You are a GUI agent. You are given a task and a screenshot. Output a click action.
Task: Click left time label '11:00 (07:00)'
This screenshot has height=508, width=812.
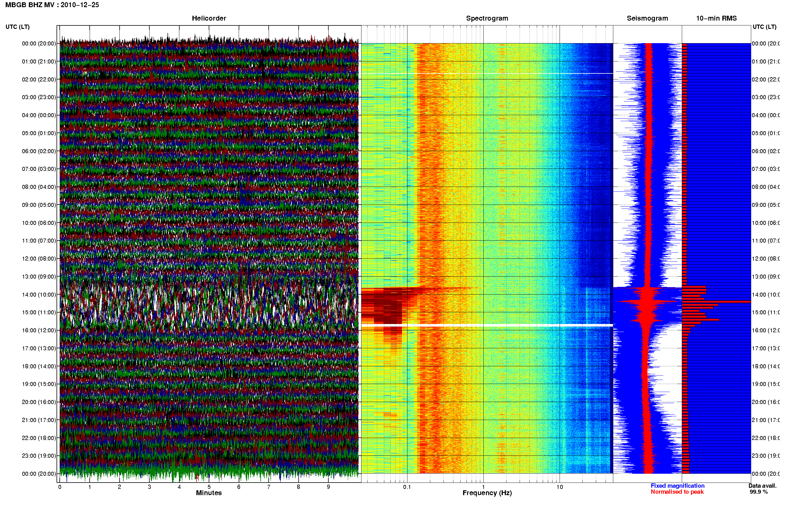(39, 241)
